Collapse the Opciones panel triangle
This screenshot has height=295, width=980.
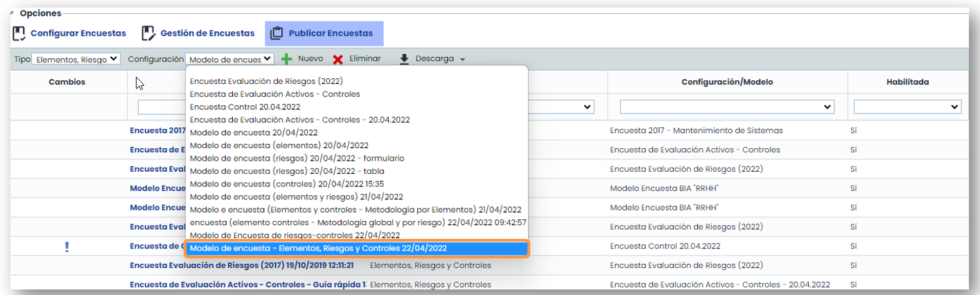(x=12, y=13)
